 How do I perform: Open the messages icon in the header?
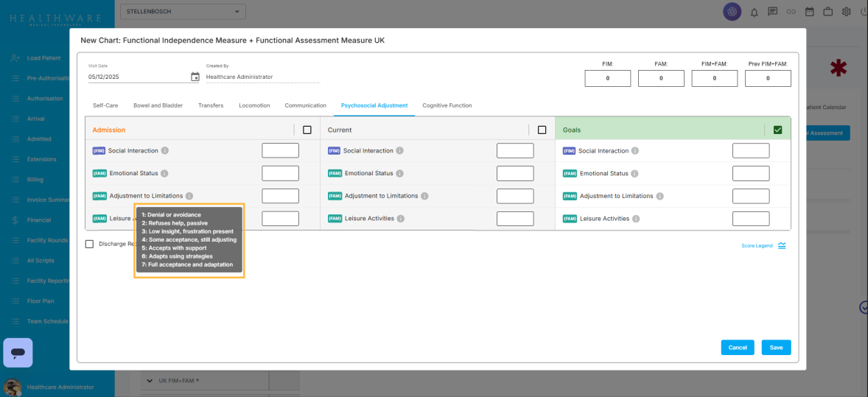pos(772,12)
